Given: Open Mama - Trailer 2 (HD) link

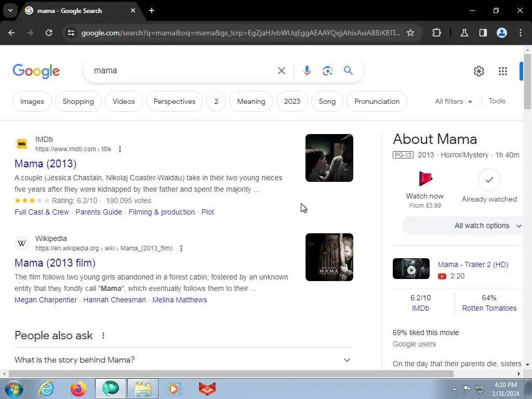Looking at the screenshot, I should 473,264.
